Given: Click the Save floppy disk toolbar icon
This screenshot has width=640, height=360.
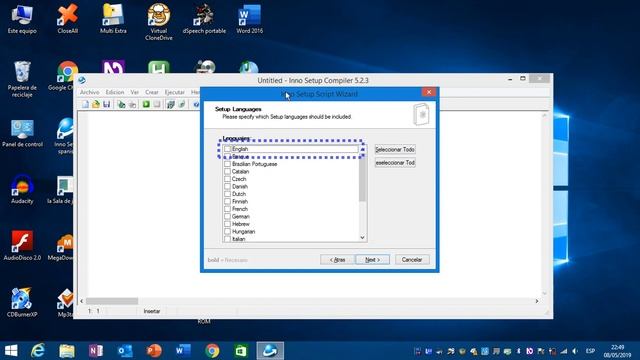Looking at the screenshot, I should click(x=107, y=104).
